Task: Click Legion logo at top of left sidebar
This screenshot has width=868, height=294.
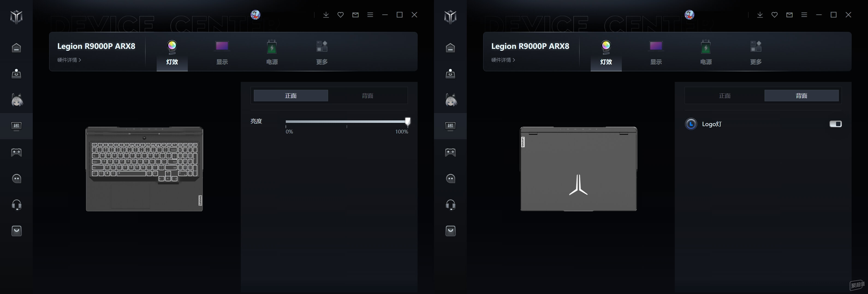Action: 16,17
